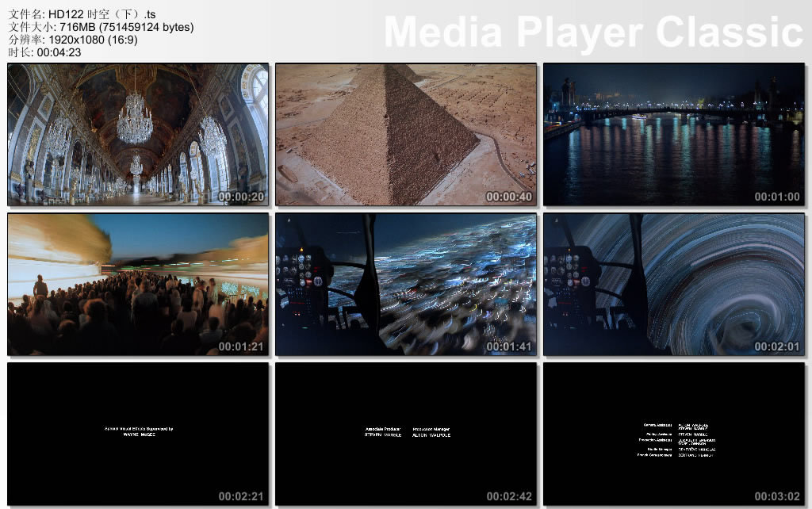The height and width of the screenshot is (509, 812).
Task: Select the Special Visual Effects credits frame
Action: pyautogui.click(x=138, y=433)
